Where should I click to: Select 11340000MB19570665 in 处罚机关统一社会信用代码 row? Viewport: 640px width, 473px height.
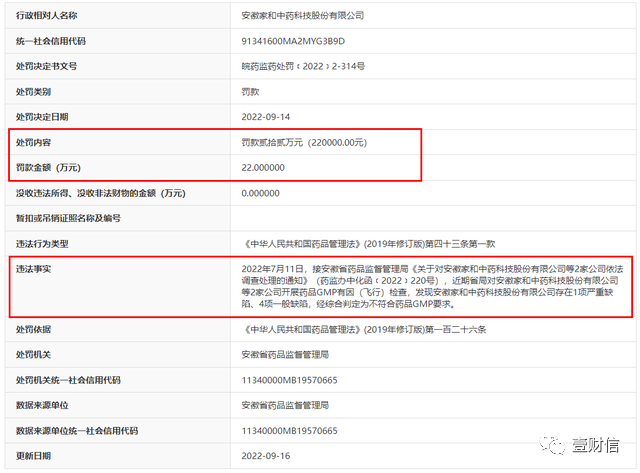pyautogui.click(x=289, y=380)
